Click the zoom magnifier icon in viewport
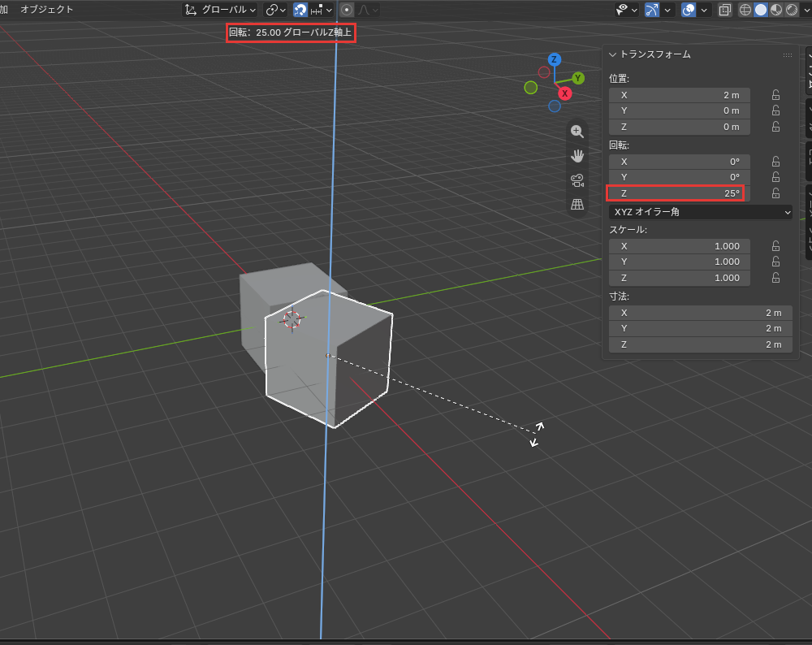Screen dimensions: 812x645 pos(577,132)
